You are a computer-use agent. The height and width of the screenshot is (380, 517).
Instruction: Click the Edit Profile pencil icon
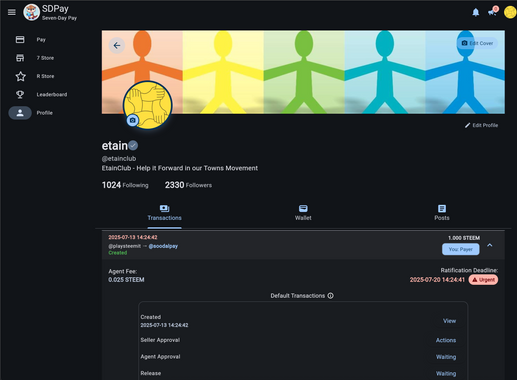coord(467,125)
